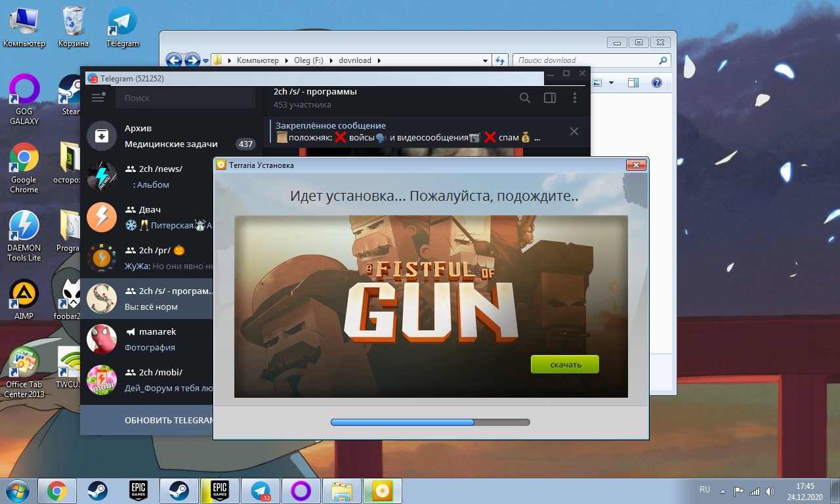
Task: Open Компьютер desktop icon
Action: tap(24, 28)
